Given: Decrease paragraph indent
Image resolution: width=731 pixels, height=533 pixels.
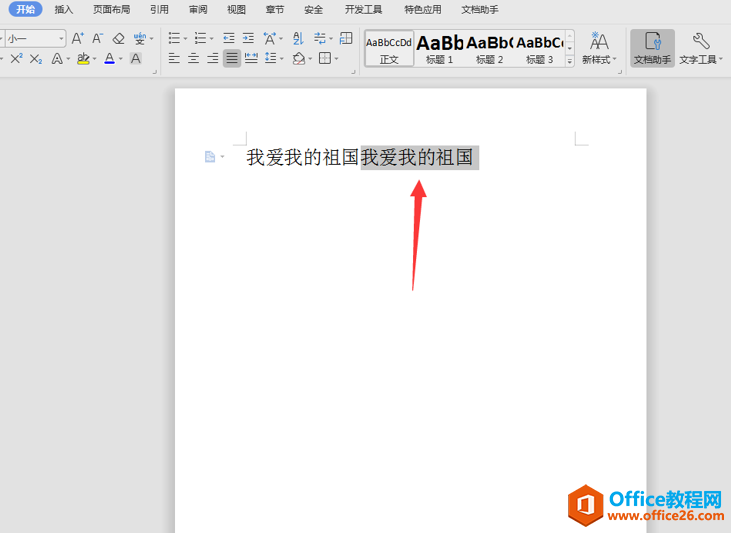Looking at the screenshot, I should pyautogui.click(x=229, y=39).
